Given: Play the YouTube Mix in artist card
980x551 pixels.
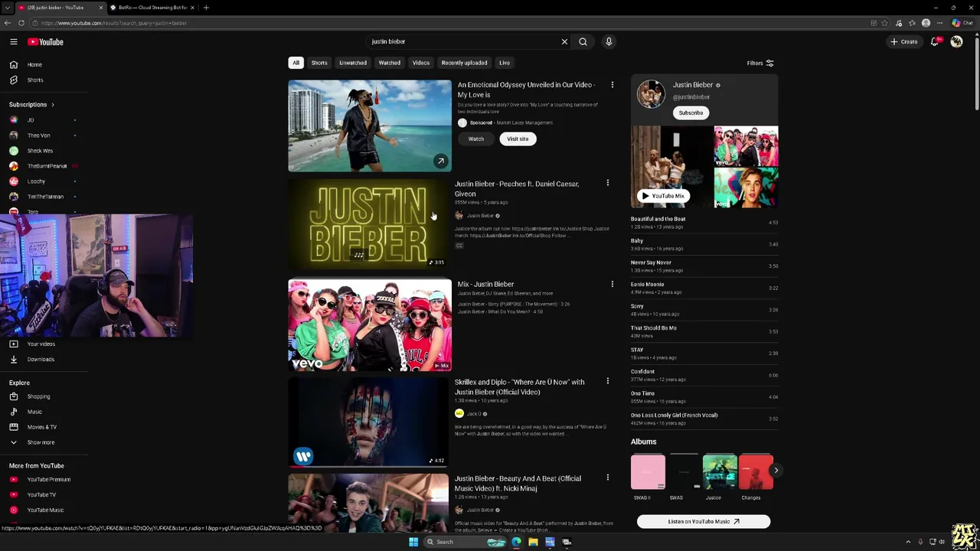Looking at the screenshot, I should (x=663, y=196).
